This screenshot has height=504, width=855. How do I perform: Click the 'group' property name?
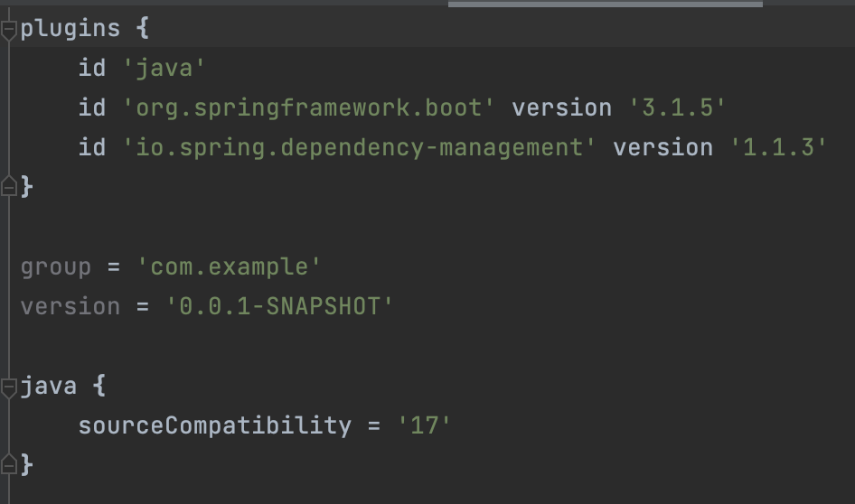pos(56,267)
